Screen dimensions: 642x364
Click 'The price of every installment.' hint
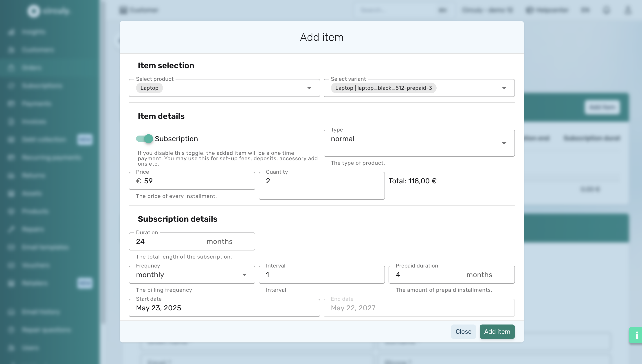[x=176, y=196]
